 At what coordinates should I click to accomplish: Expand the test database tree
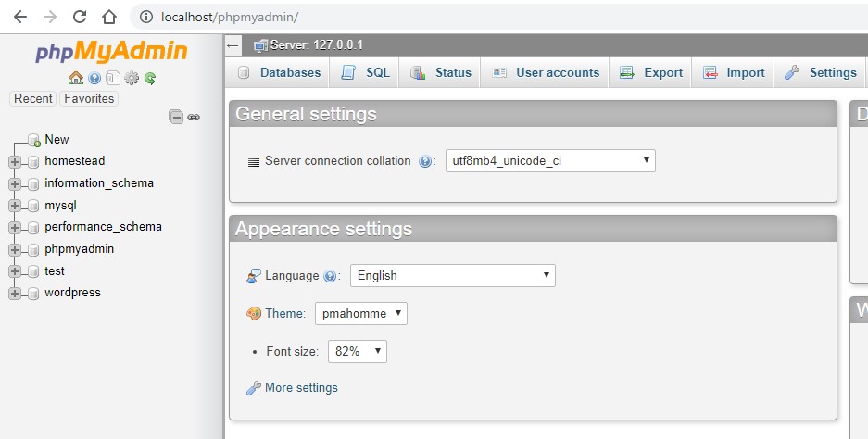(x=15, y=271)
